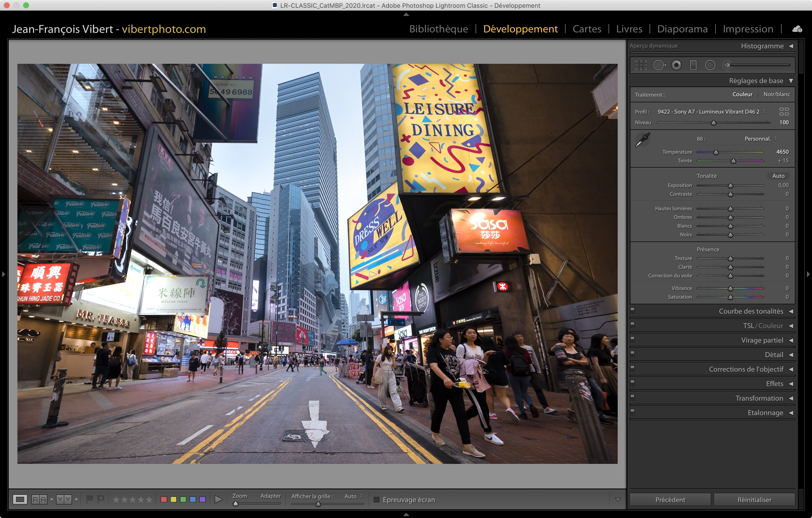Select the Graduated Filter tool
The width and height of the screenshot is (812, 518).
[x=693, y=65]
